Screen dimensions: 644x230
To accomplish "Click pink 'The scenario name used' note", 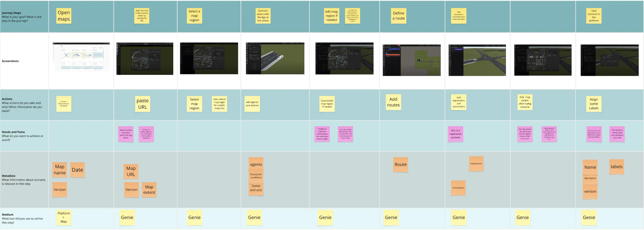I will click(617, 134).
